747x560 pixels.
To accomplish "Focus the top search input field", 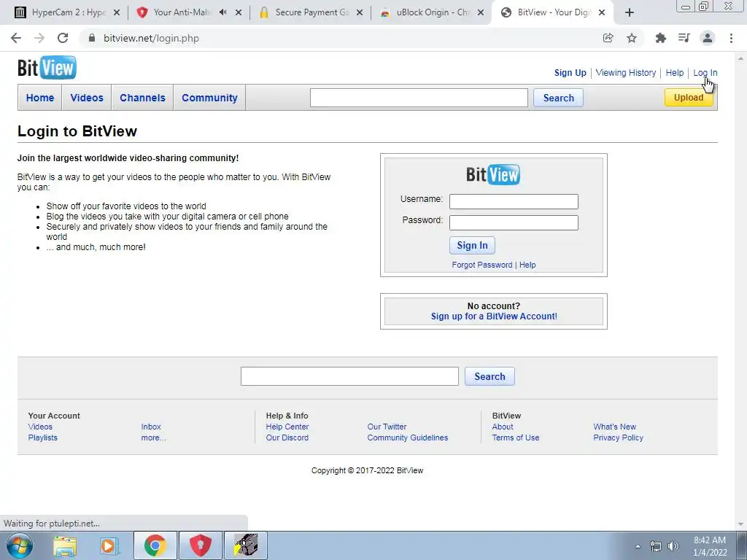I will [x=419, y=98].
